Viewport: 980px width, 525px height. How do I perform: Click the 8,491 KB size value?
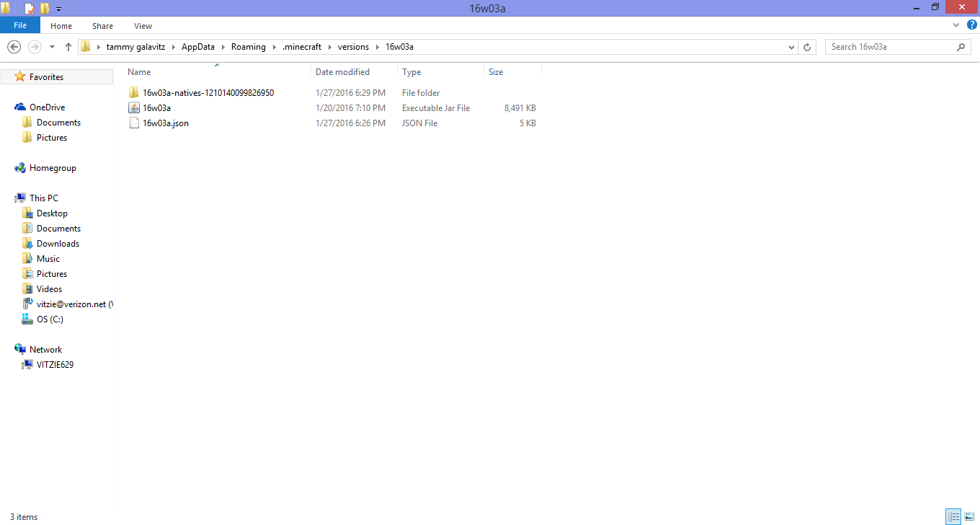pyautogui.click(x=520, y=108)
